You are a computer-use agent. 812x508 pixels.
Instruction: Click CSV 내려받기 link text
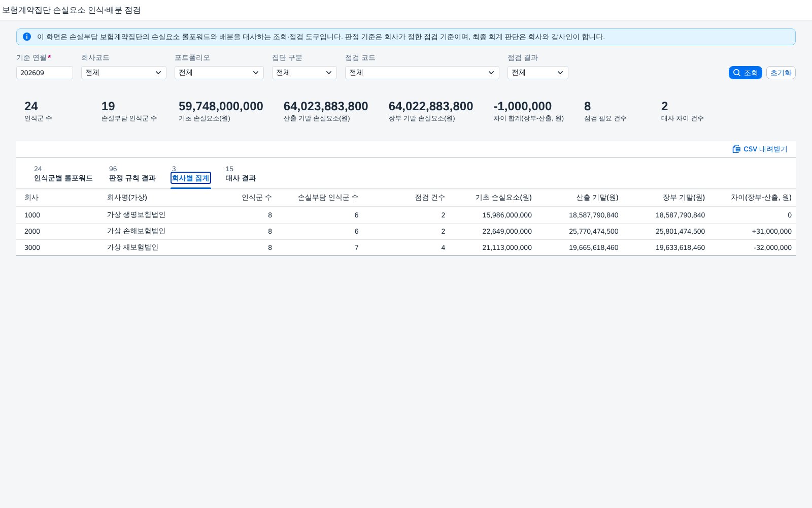click(x=765, y=149)
